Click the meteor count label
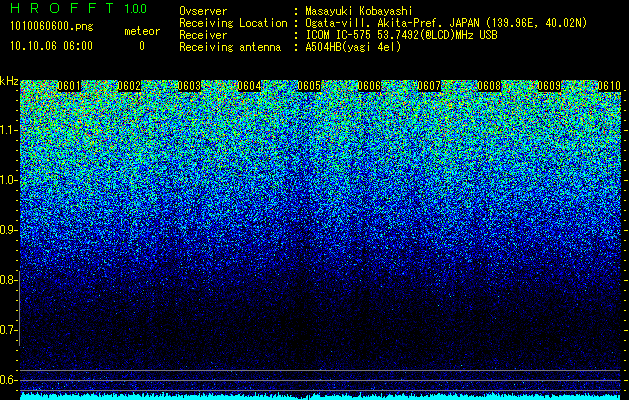Screen dimensions: 629x400 pyautogui.click(x=142, y=31)
